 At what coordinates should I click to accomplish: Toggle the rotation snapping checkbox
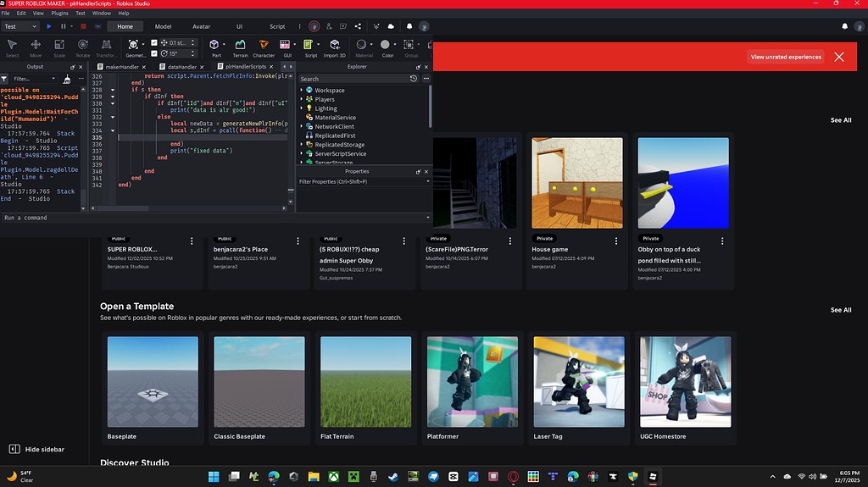click(x=154, y=53)
